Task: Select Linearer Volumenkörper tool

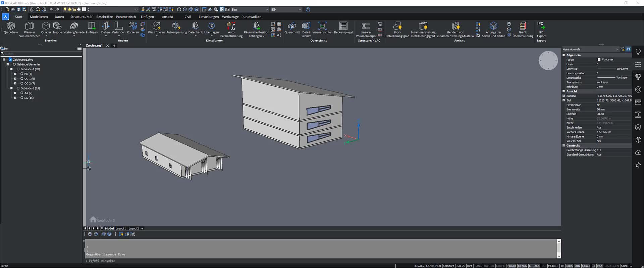Action: coord(366,29)
